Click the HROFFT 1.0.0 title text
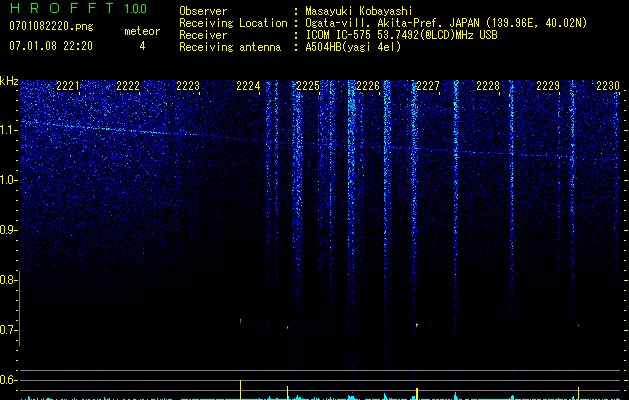Screen dimensions: 629x400 [78, 8]
